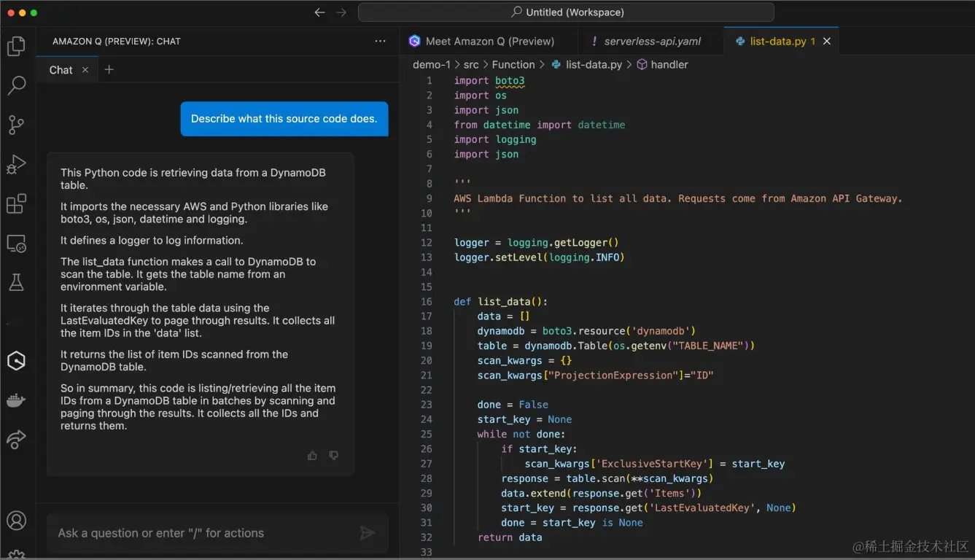Expand the handler breadcrumb symbol
This screenshot has width=975, height=560.
point(669,65)
